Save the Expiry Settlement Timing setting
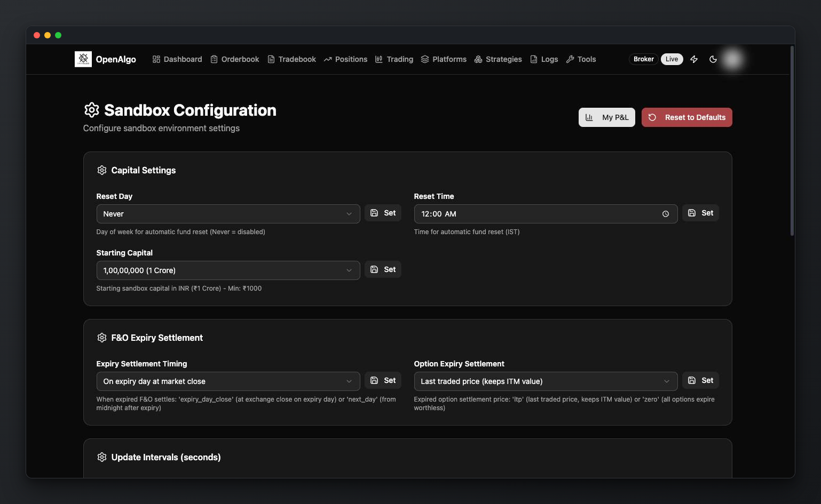The width and height of the screenshot is (821, 504). 383,380
